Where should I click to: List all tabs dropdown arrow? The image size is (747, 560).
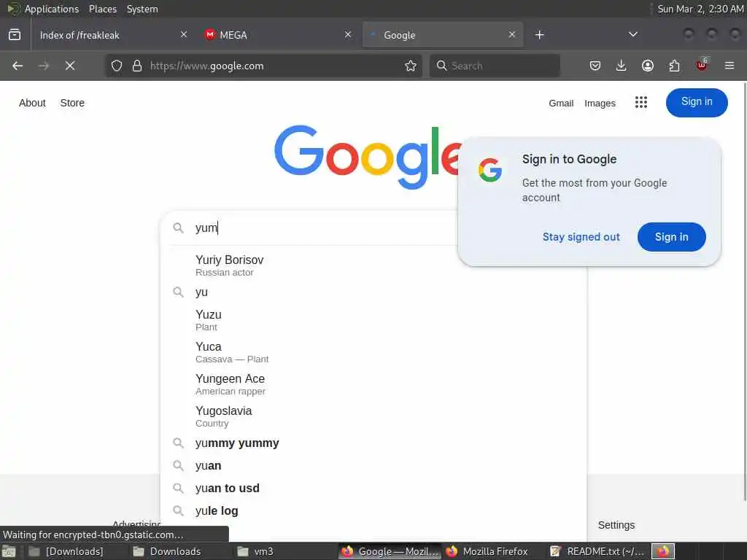pyautogui.click(x=633, y=34)
